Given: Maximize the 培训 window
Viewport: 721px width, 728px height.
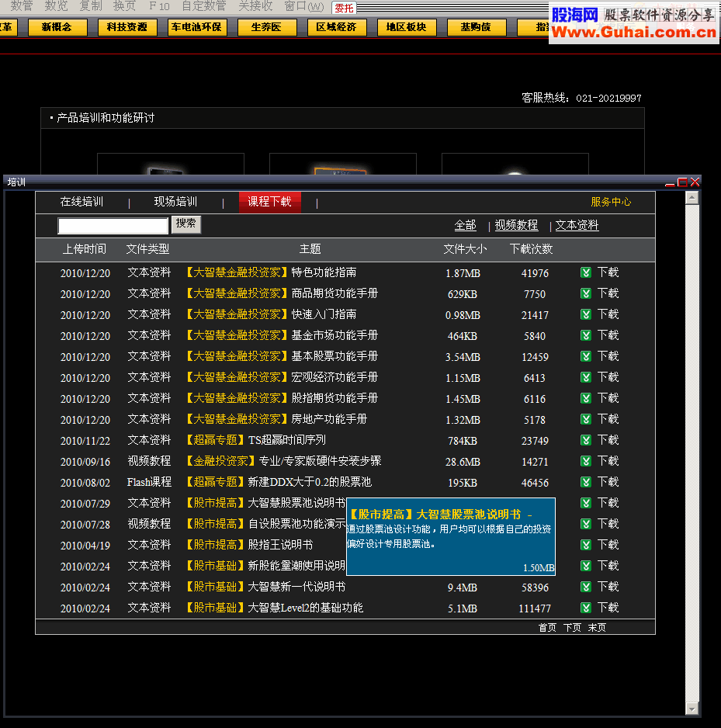Looking at the screenshot, I should coord(682,182).
